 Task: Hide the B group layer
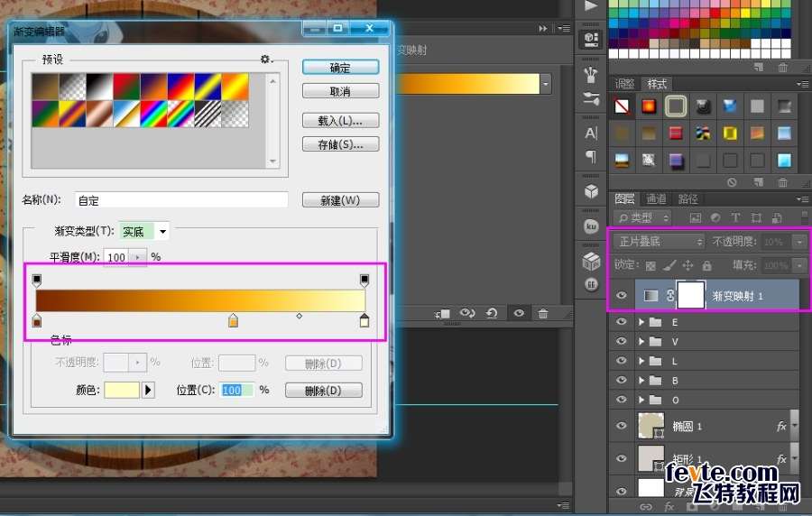[x=621, y=381]
